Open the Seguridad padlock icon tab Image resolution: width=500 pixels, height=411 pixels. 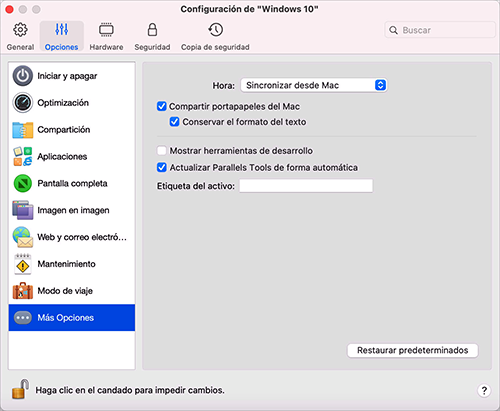152,30
